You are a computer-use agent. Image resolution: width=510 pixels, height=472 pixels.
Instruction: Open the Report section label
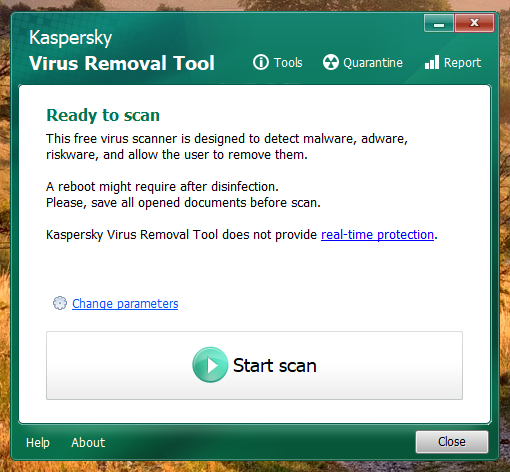click(462, 63)
